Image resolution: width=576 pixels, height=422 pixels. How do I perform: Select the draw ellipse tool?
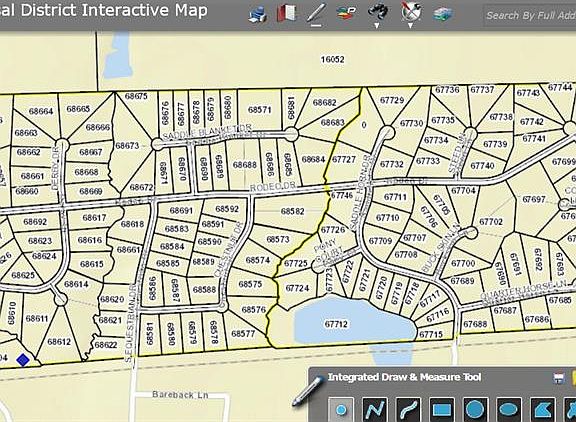[509, 409]
